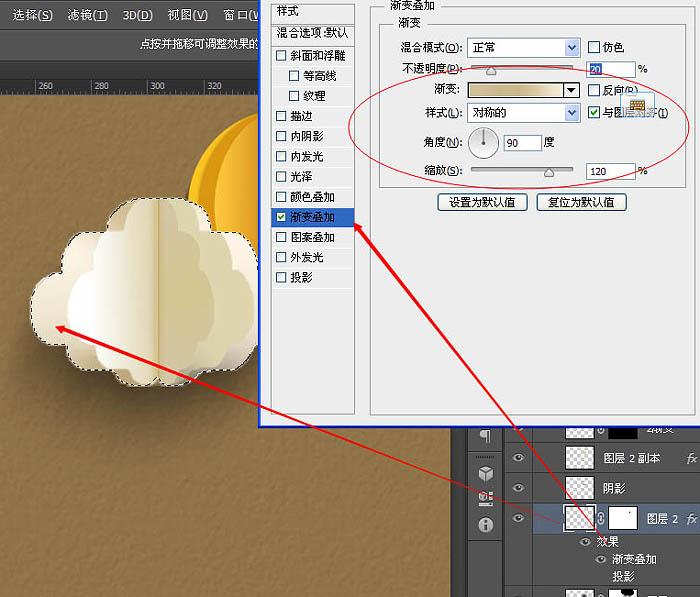700x597 pixels.
Task: Open the paragraph panel icon
Action: (485, 436)
